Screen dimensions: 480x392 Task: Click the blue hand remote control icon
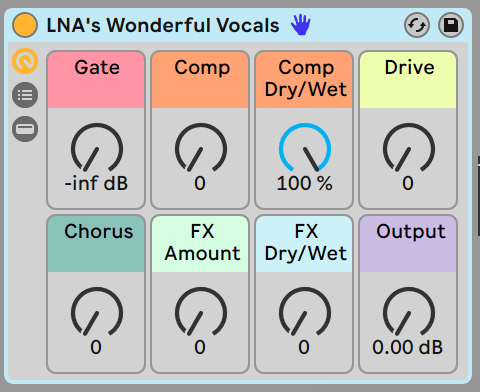pos(300,25)
